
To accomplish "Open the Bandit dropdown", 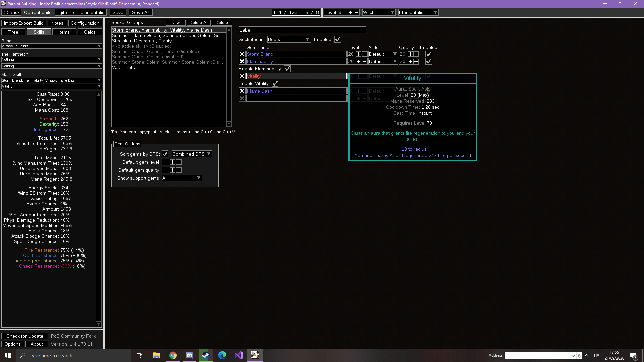I will point(51,46).
